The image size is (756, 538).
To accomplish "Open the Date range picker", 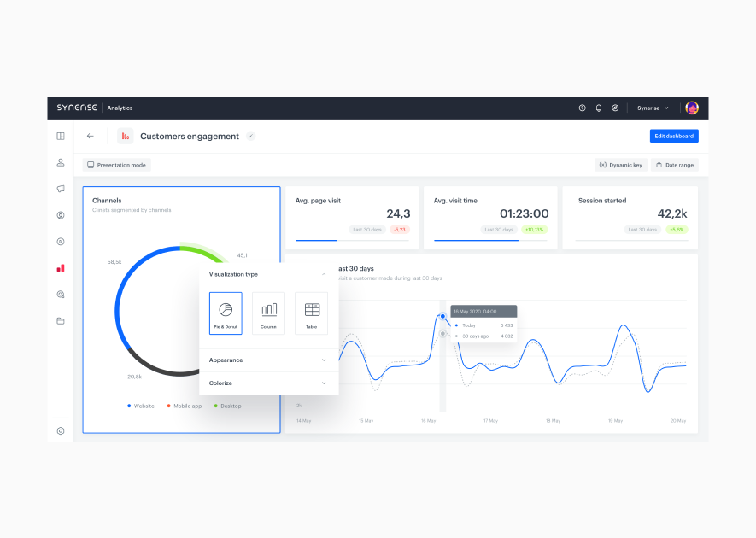I will point(674,165).
